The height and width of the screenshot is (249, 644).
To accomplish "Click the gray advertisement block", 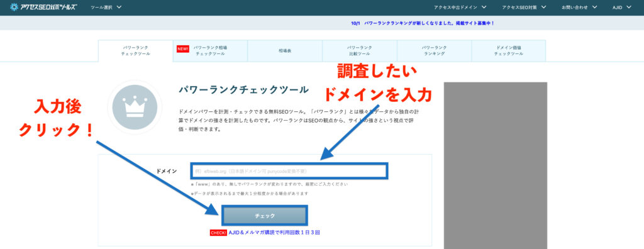I will coord(496,165).
